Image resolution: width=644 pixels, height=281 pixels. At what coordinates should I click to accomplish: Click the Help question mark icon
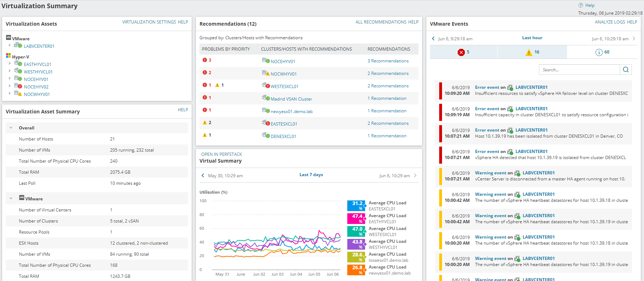(x=581, y=5)
